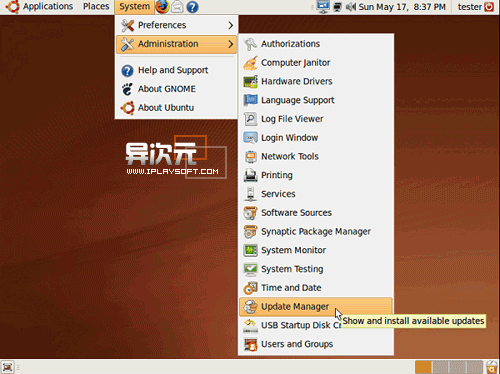
Task: Click the Ubuntu logo beside Applications
Action: tap(12, 7)
